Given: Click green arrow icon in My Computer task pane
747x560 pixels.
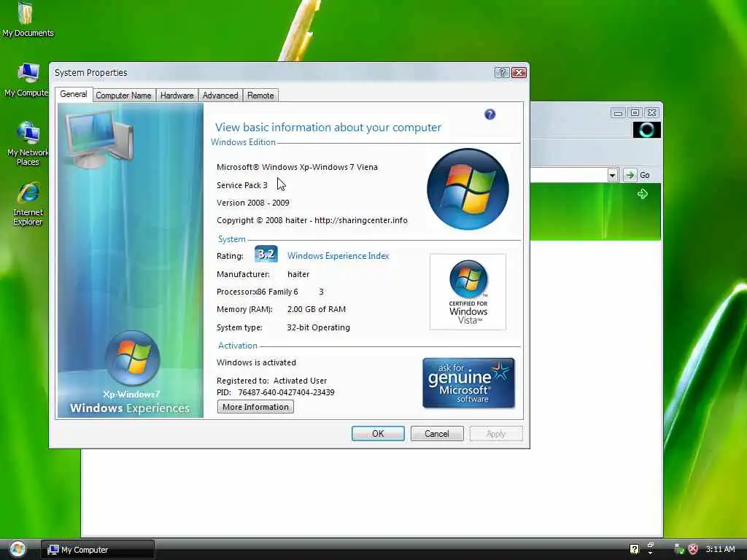Looking at the screenshot, I should (642, 194).
